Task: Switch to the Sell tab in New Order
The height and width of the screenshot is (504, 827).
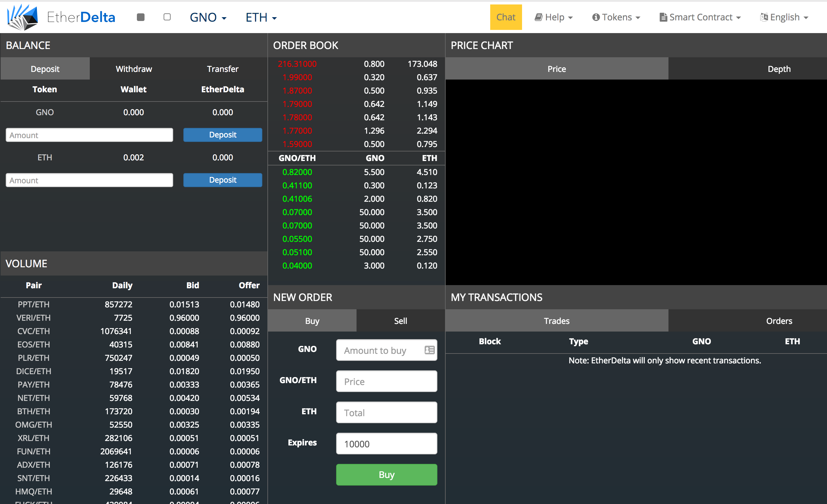Action: click(x=400, y=320)
